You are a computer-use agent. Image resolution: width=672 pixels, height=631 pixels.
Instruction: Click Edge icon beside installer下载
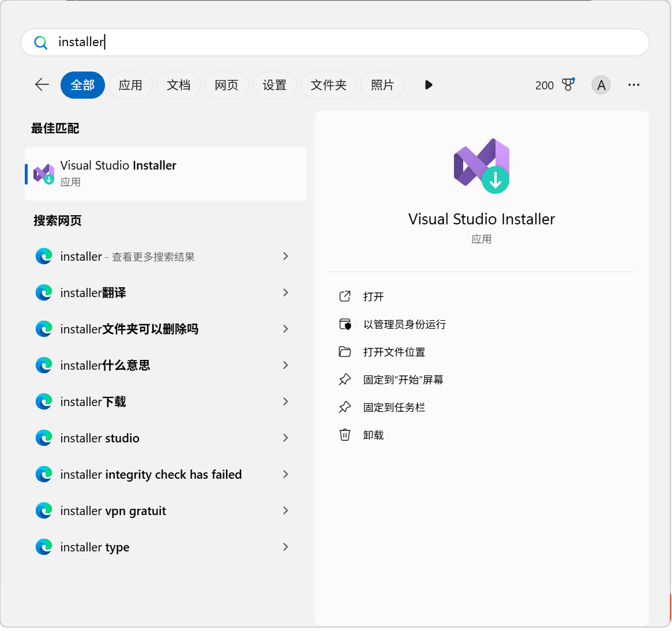(44, 401)
